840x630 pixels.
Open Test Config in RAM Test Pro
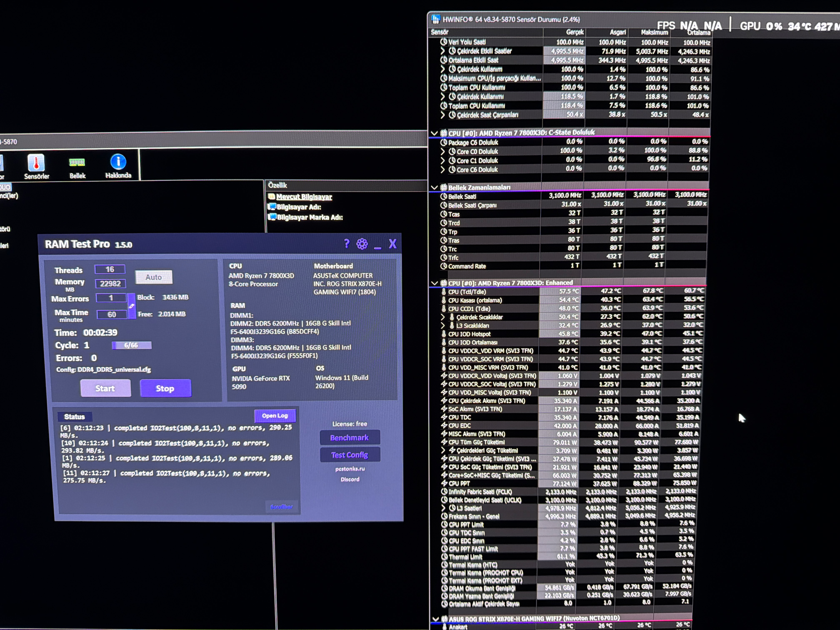coord(350,455)
